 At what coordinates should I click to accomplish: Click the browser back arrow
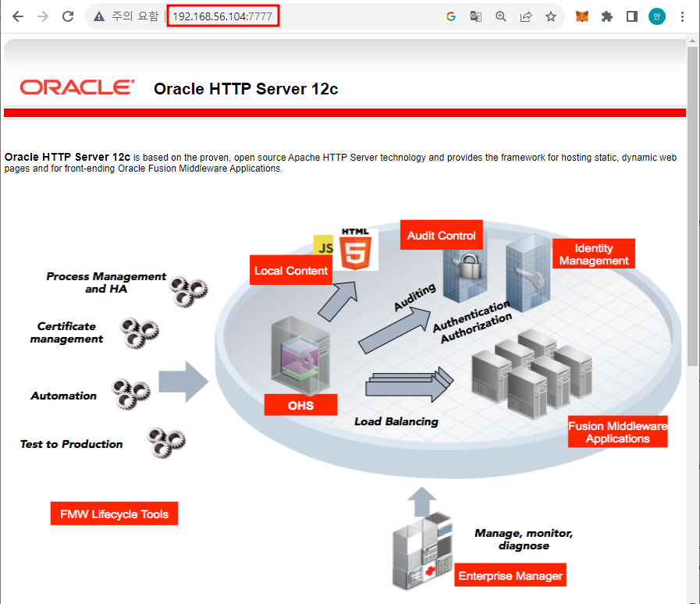tap(18, 16)
